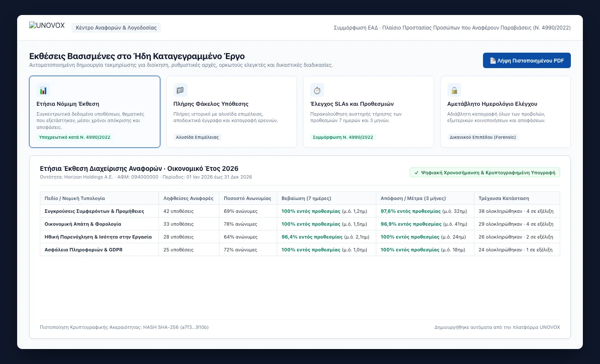Click the 96,4% εντός προθεσμίας cell

pyautogui.click(x=327, y=237)
